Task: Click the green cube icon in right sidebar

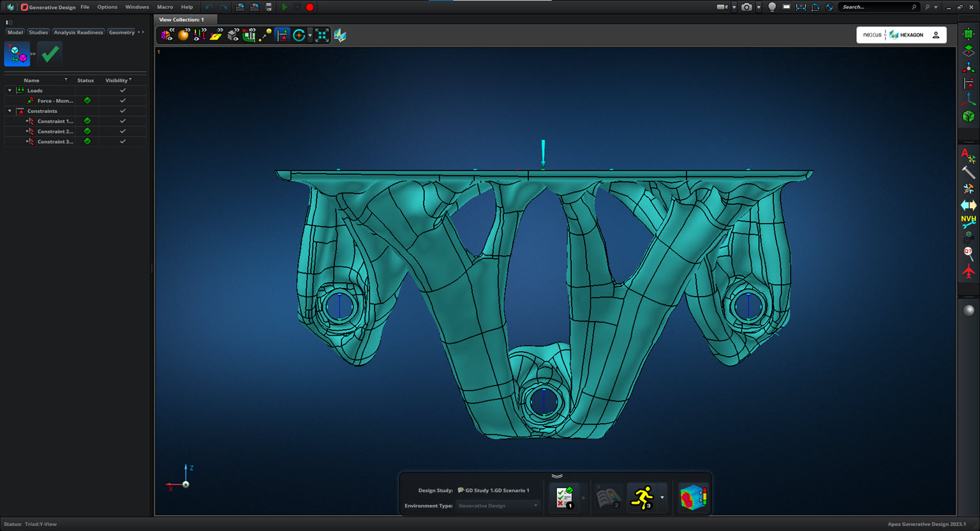Action: click(969, 116)
